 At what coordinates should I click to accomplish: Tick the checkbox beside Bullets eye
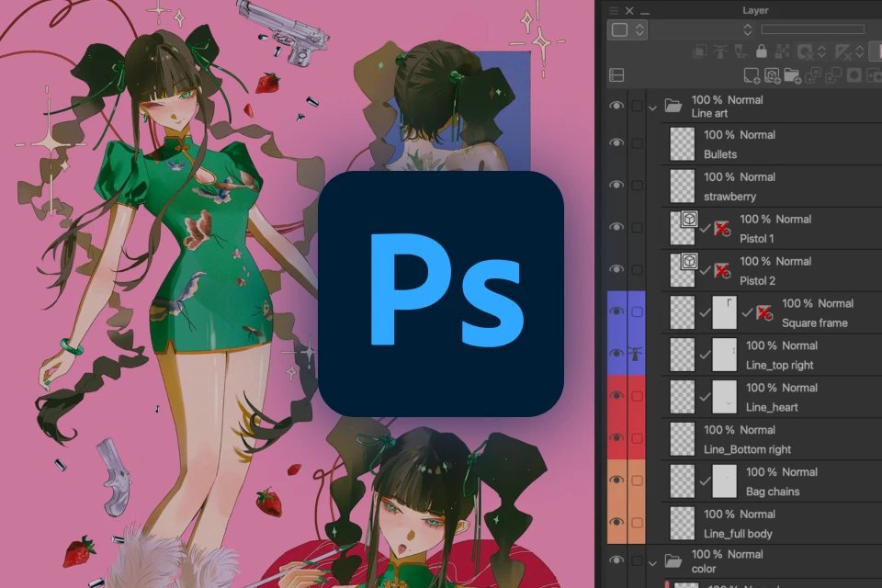637,143
